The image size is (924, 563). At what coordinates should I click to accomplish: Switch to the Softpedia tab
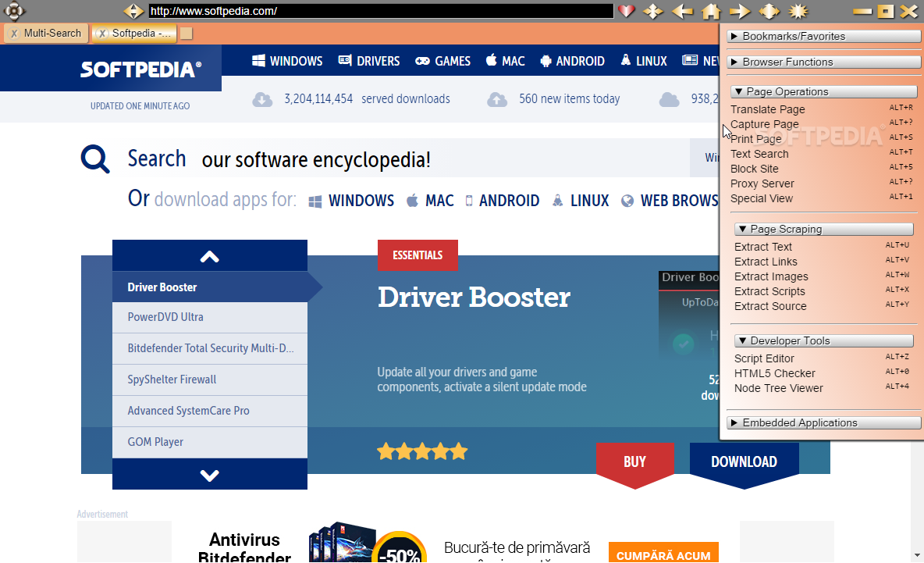tap(134, 34)
